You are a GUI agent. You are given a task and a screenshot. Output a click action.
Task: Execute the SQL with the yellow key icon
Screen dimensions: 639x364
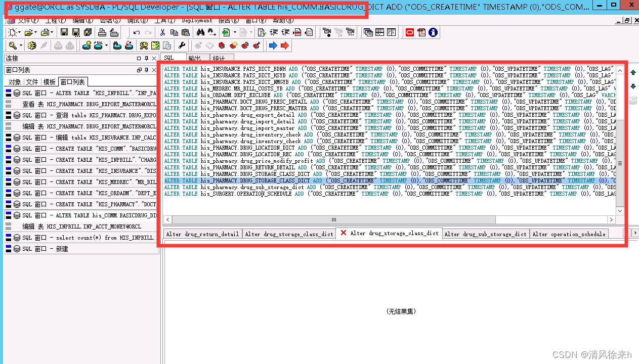click(12, 45)
